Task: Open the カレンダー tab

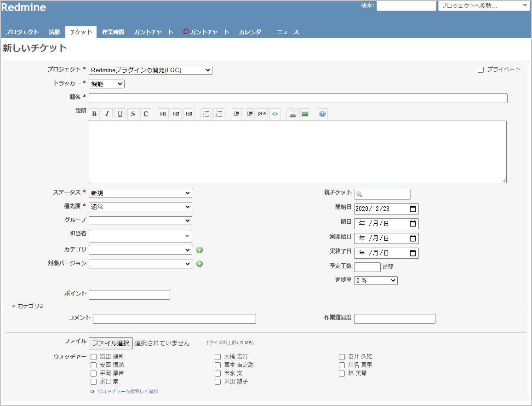Action: click(x=252, y=32)
